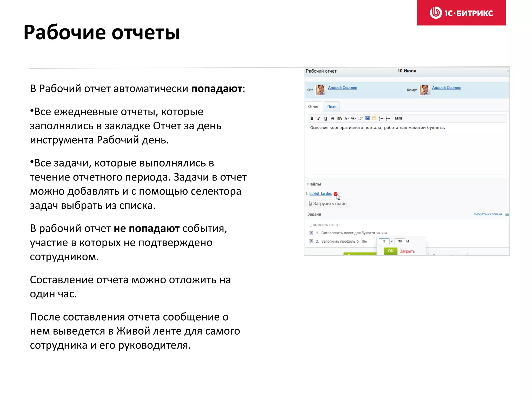Click the recipient avatar next to Кому:

point(425,90)
